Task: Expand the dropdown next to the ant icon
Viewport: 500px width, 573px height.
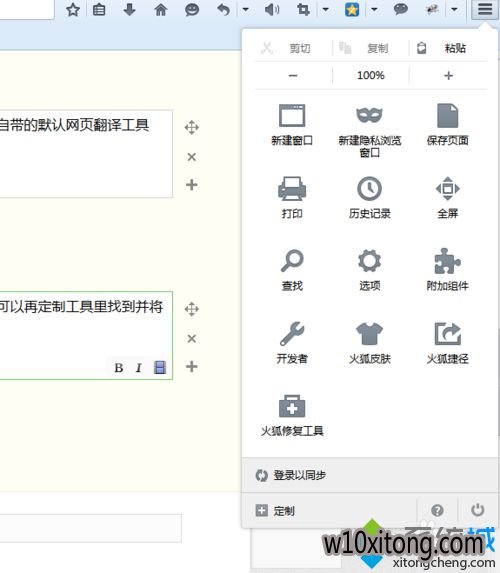Action: pyautogui.click(x=454, y=10)
